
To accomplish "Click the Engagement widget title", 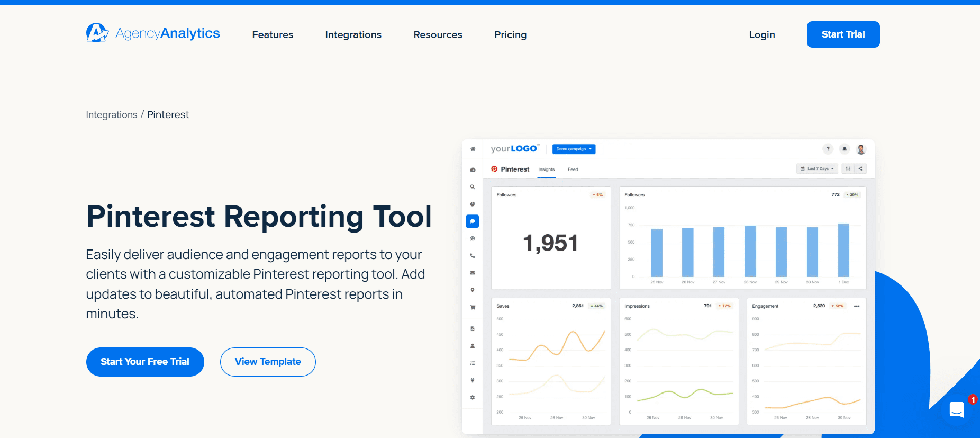I will pos(765,306).
